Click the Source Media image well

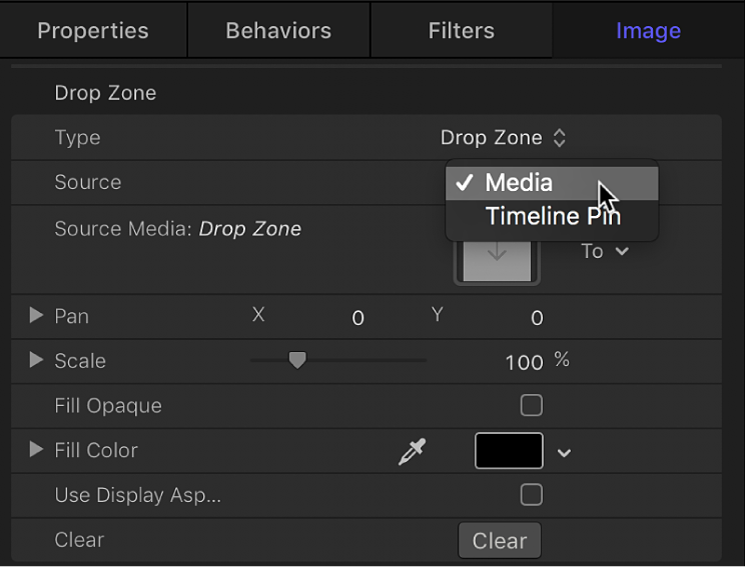[x=497, y=262]
